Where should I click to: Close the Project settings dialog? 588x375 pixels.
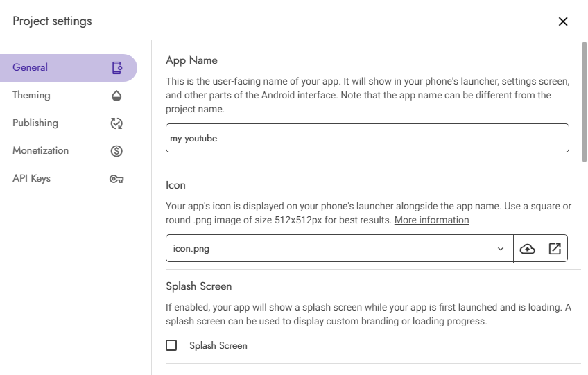point(563,21)
